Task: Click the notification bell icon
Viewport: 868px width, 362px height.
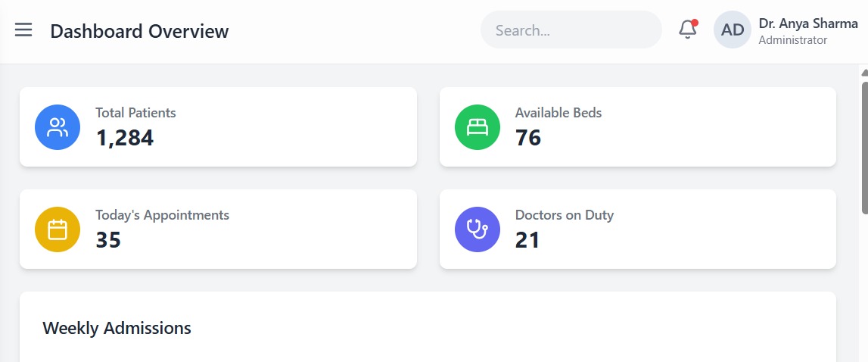Action: [687, 30]
